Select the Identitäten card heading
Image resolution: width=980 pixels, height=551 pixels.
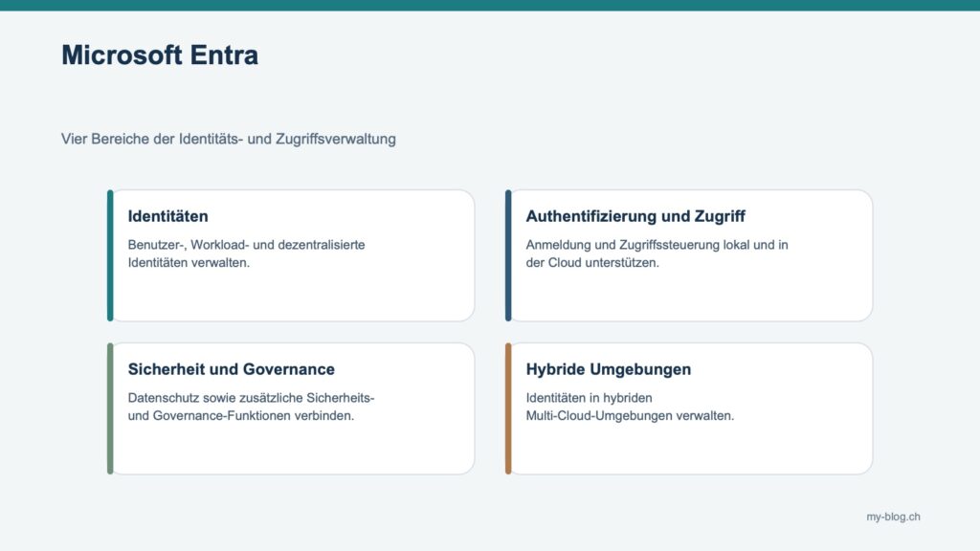coord(168,216)
